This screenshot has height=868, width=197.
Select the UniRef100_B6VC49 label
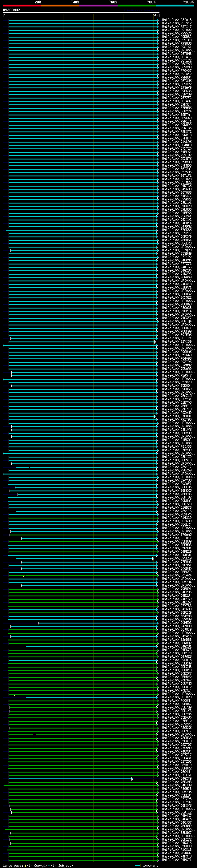click(177, 118)
